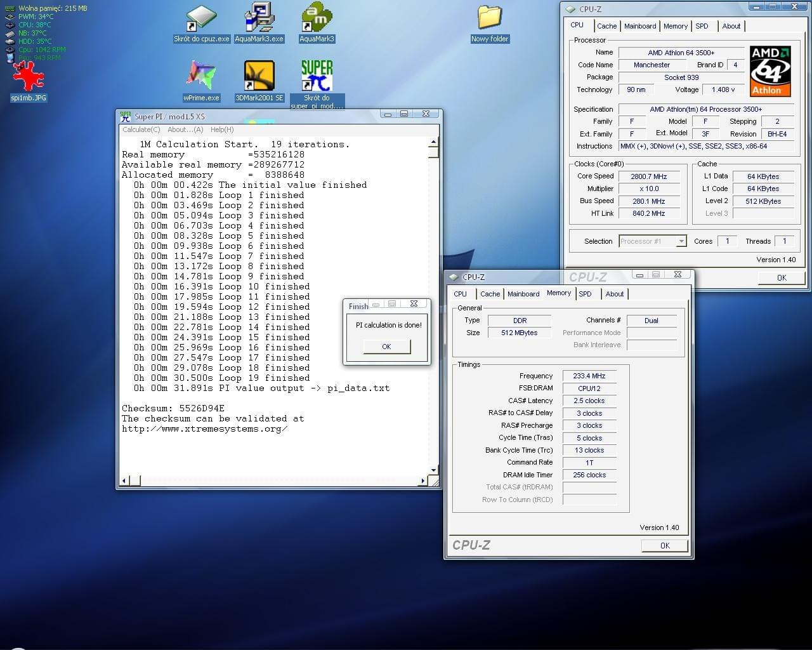Click the back CPU-Z window title icon

tap(570, 9)
